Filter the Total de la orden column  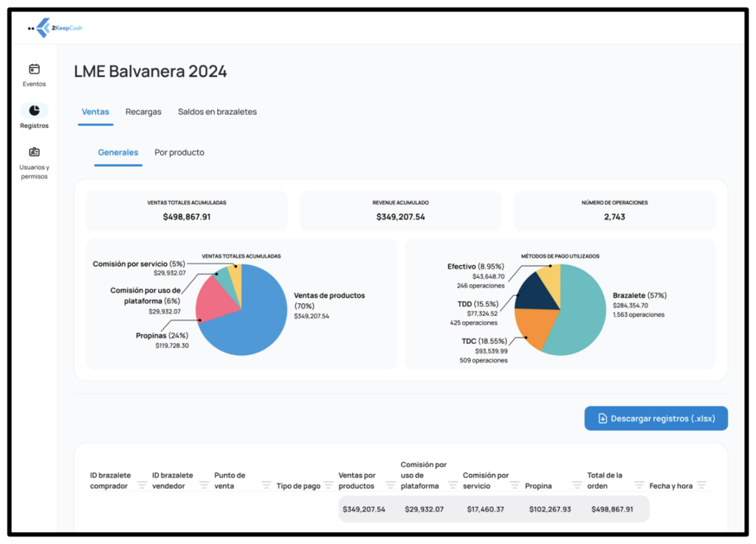(639, 485)
